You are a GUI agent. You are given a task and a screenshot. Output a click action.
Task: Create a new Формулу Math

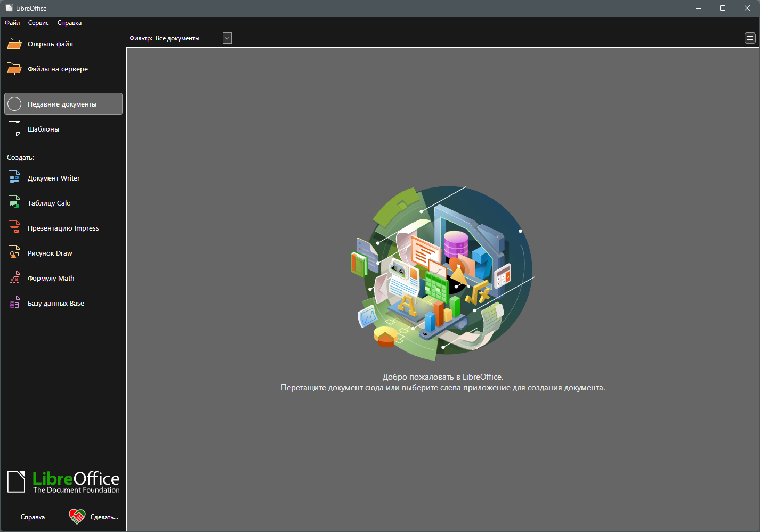tap(63, 278)
